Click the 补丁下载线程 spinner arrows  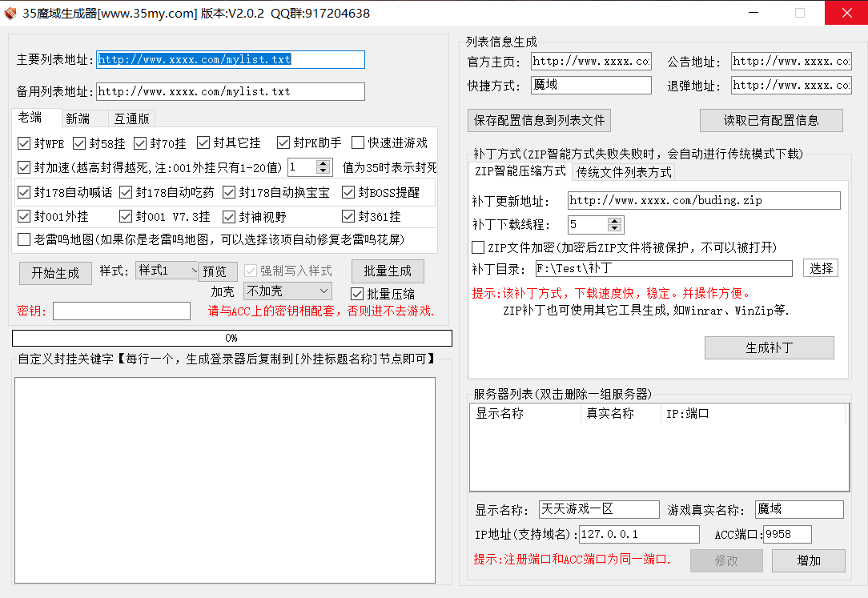614,225
